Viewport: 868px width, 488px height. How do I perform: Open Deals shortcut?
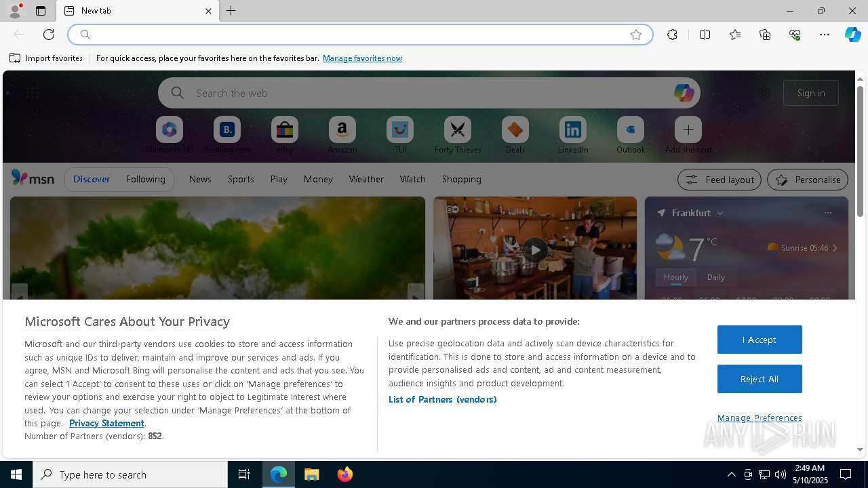515,135
